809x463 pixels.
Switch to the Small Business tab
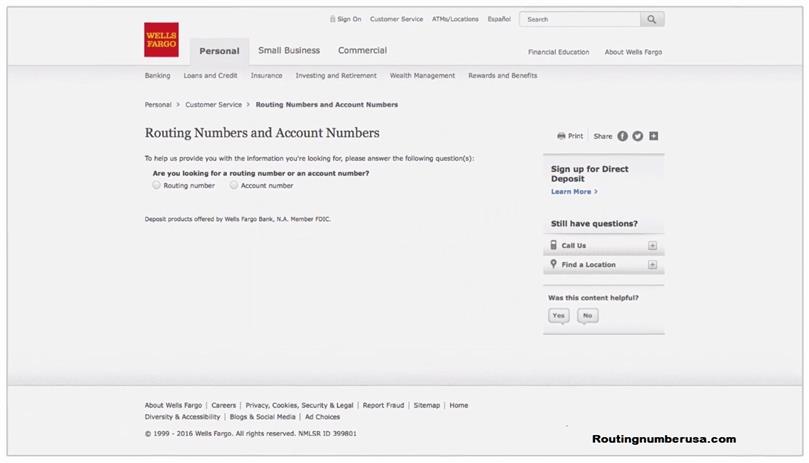[x=289, y=50]
